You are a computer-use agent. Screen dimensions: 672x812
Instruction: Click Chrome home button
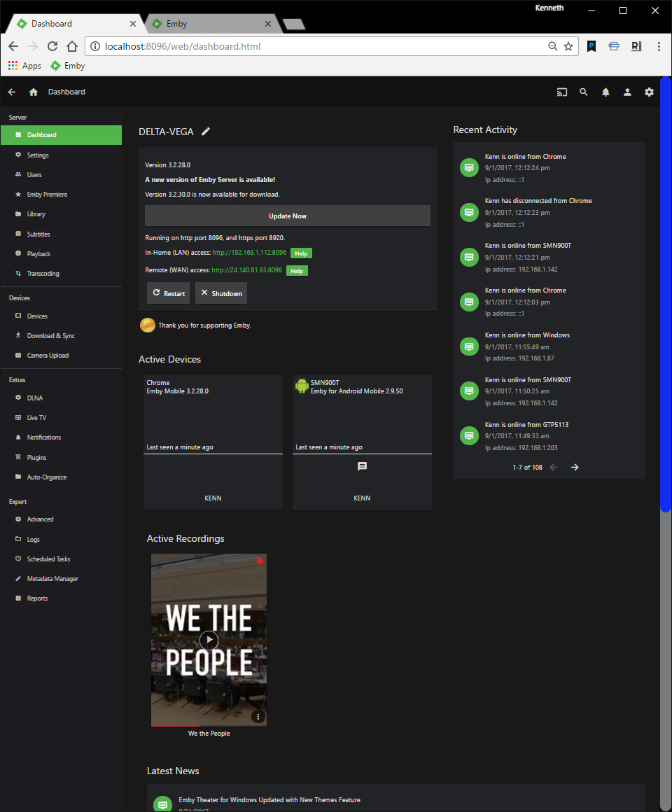pyautogui.click(x=72, y=46)
